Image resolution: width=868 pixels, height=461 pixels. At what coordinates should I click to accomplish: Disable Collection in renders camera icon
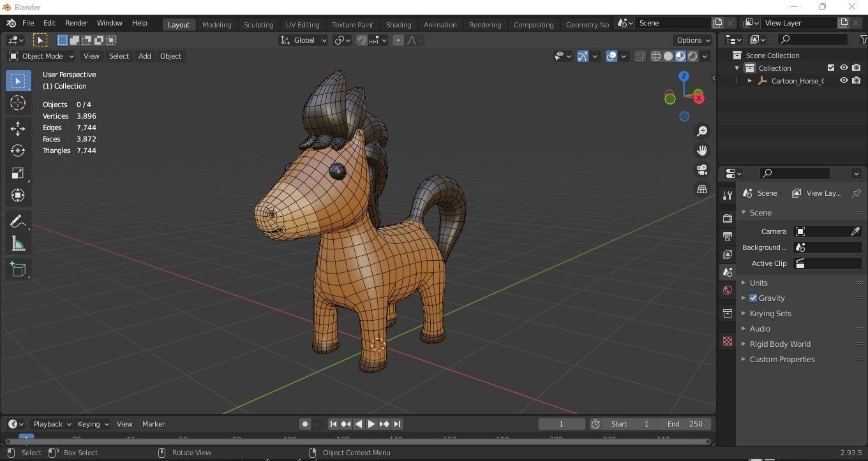tap(857, 68)
